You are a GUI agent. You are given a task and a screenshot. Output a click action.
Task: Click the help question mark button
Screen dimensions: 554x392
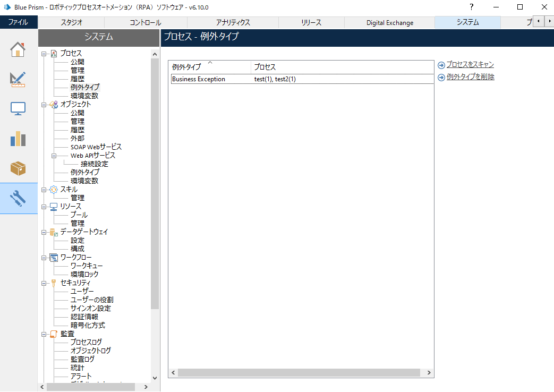pyautogui.click(x=471, y=7)
